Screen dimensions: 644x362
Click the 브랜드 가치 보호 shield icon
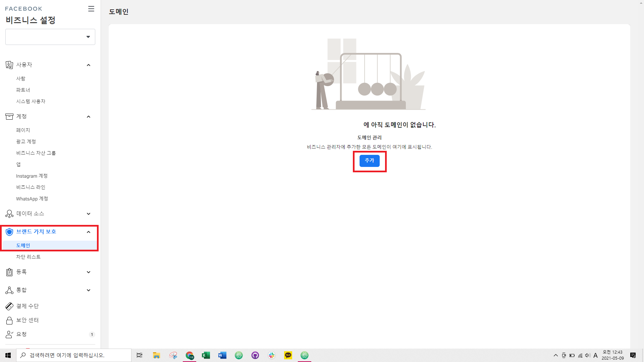click(x=9, y=232)
